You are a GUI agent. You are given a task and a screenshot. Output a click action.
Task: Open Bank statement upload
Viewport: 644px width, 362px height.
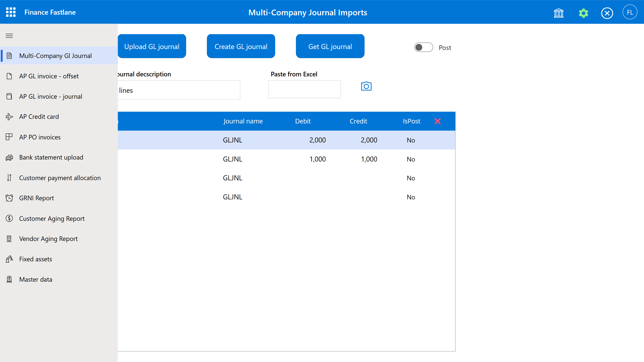51,157
